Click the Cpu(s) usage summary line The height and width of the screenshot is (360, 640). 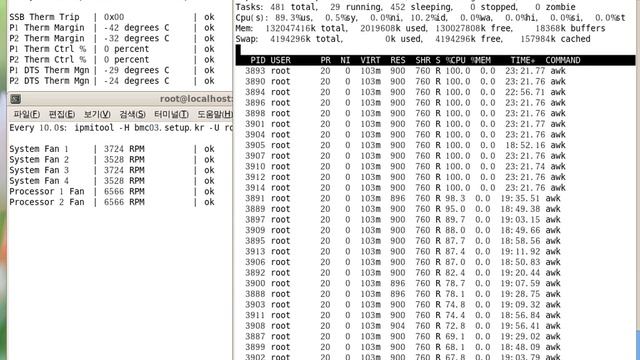[430, 18]
